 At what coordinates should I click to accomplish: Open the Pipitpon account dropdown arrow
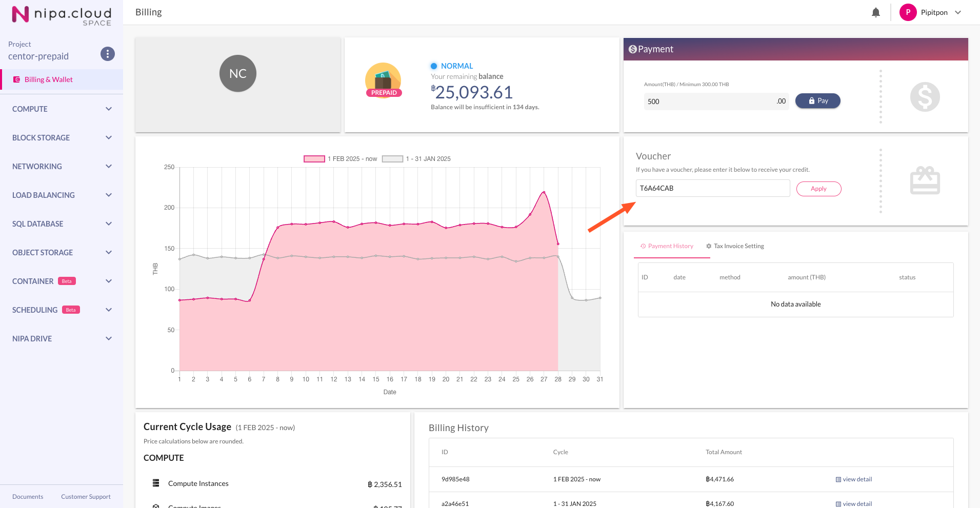point(958,12)
